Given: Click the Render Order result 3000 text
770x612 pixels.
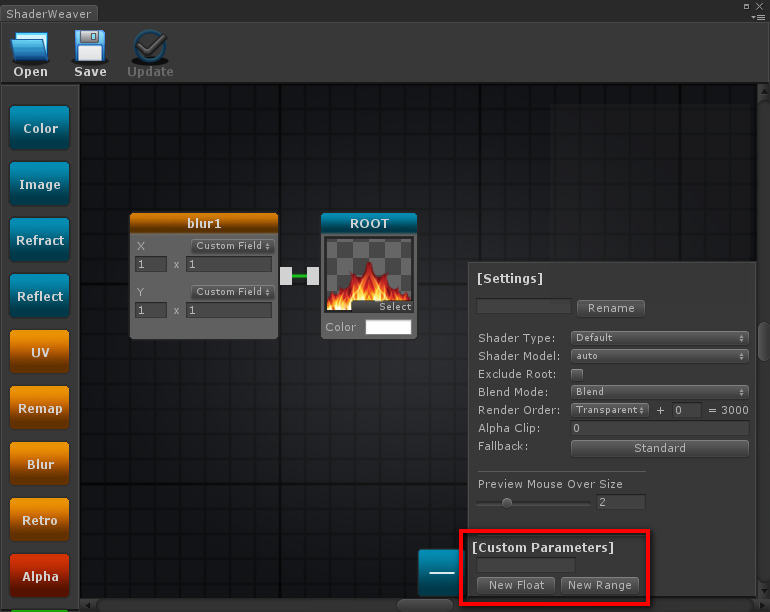Looking at the screenshot, I should tap(735, 410).
